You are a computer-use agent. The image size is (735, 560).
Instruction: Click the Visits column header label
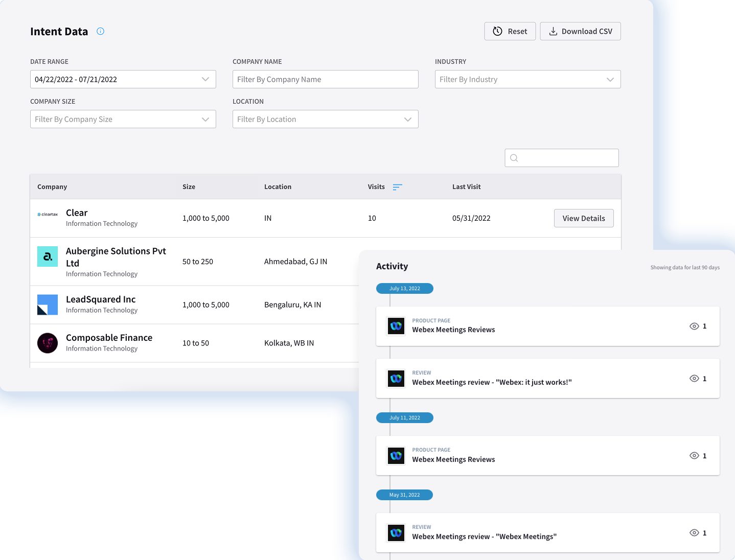pos(376,187)
